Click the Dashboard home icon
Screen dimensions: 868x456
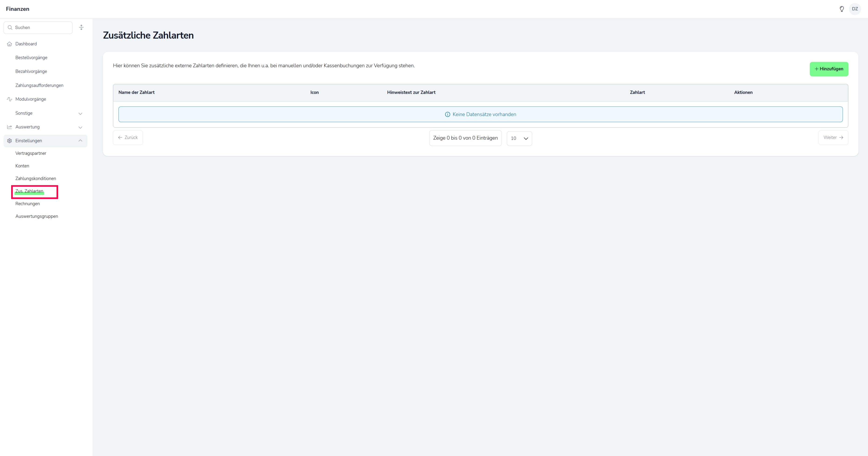[9, 44]
